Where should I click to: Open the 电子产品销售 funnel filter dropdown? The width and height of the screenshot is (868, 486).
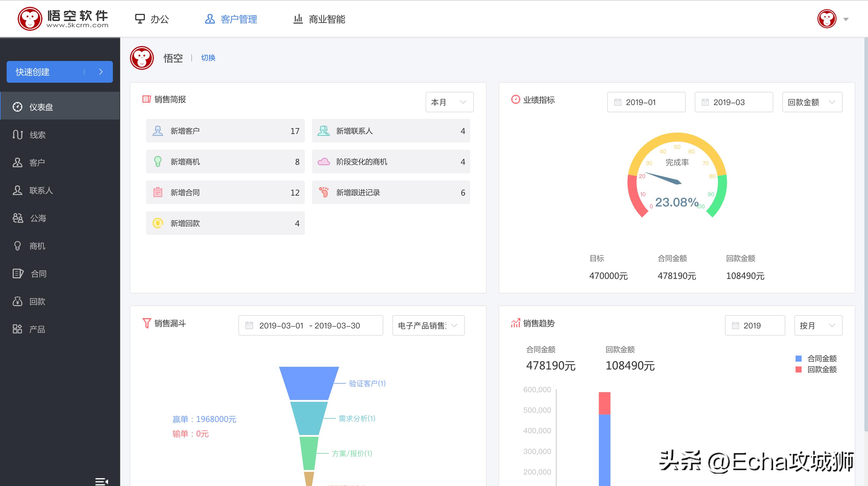click(428, 325)
